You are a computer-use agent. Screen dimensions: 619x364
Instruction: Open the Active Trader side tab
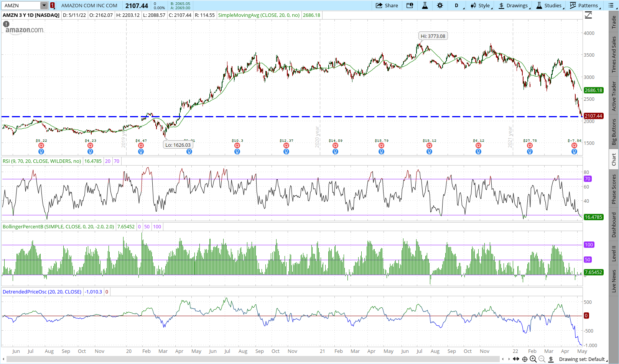[614, 96]
